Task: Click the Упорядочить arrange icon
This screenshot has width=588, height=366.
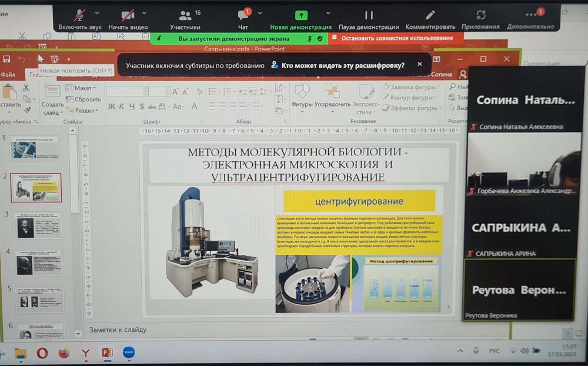Action: 332,94
